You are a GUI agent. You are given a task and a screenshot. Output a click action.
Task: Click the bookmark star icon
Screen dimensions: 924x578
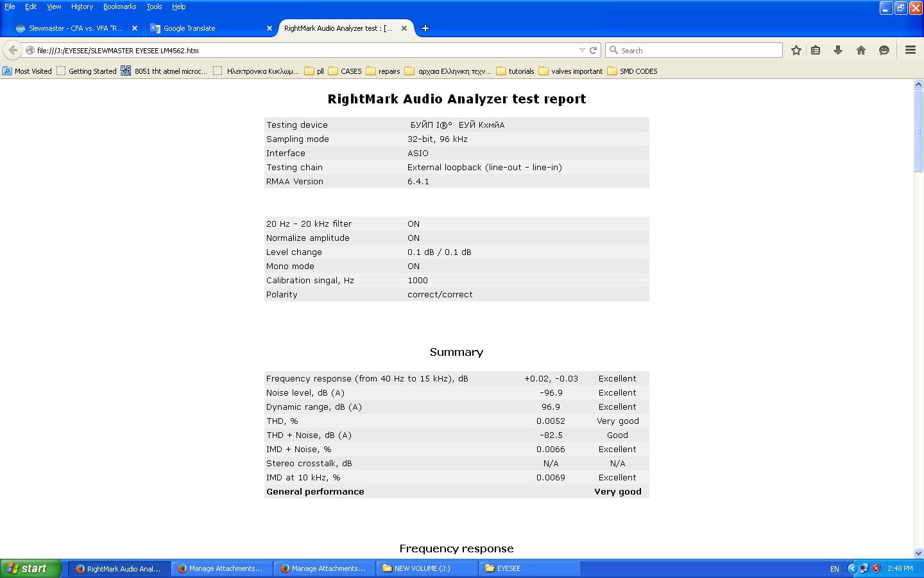(x=796, y=50)
